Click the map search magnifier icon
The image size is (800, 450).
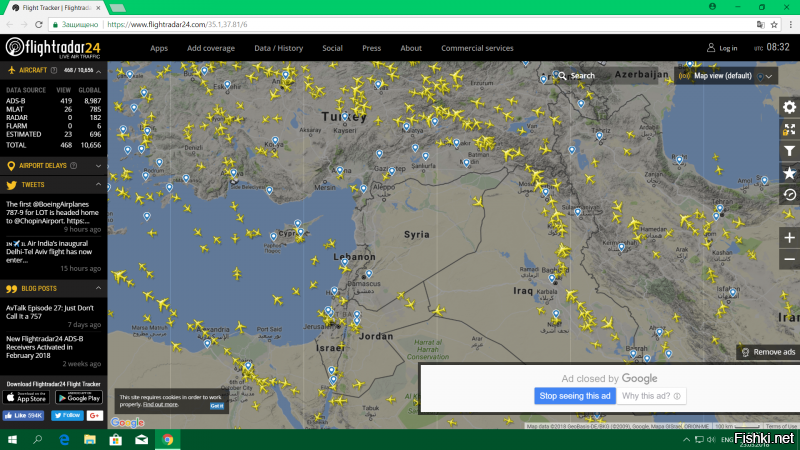562,76
